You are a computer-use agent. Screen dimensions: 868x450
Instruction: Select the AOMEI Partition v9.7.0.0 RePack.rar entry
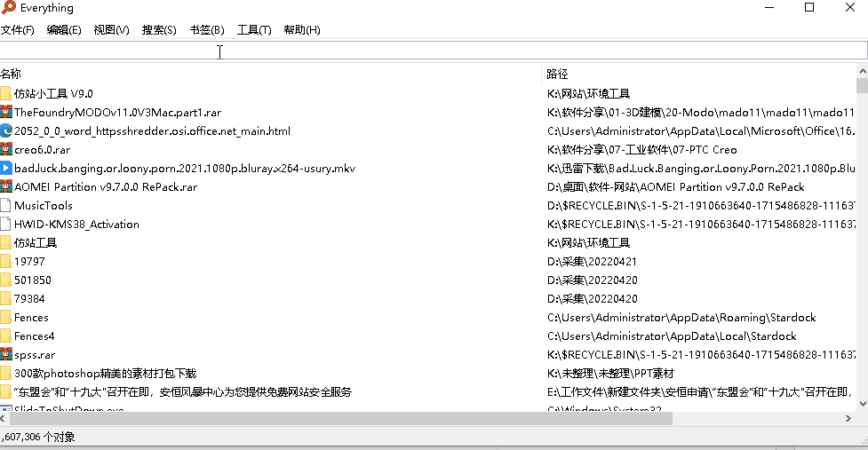click(106, 187)
